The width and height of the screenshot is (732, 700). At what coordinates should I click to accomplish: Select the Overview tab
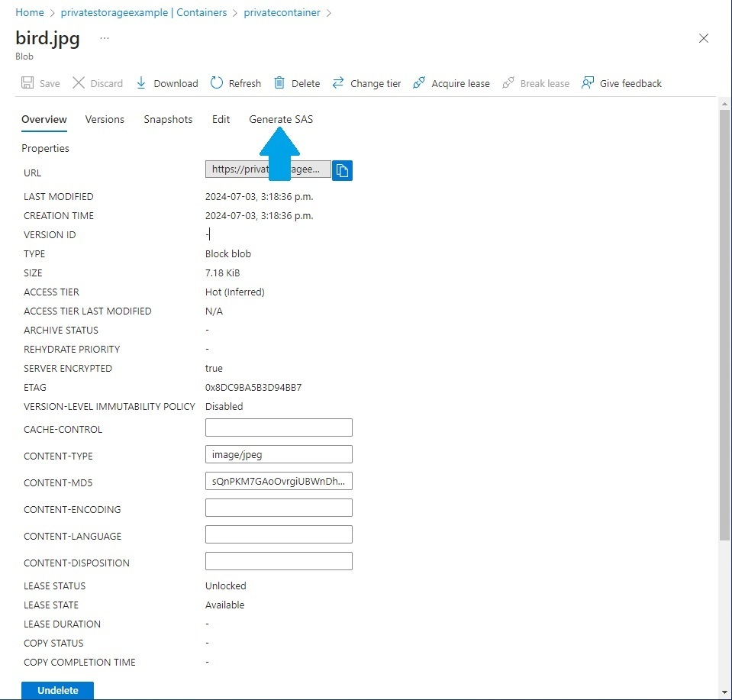tap(44, 119)
